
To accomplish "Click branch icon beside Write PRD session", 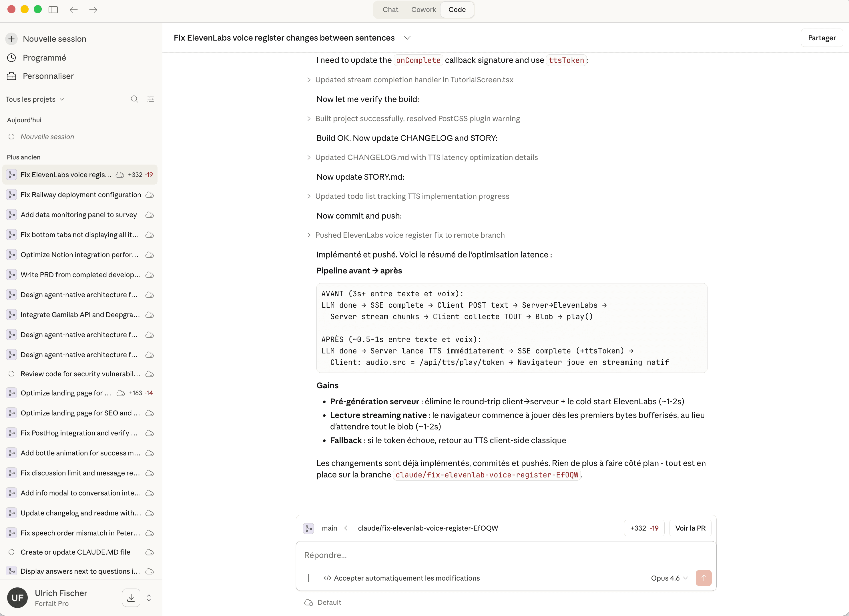I will 12,274.
